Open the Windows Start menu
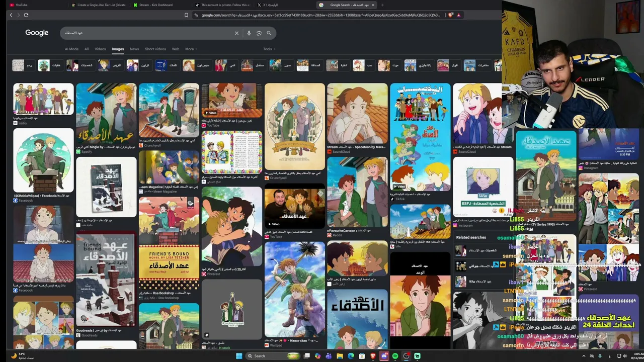This screenshot has height=362, width=644. 239,356
